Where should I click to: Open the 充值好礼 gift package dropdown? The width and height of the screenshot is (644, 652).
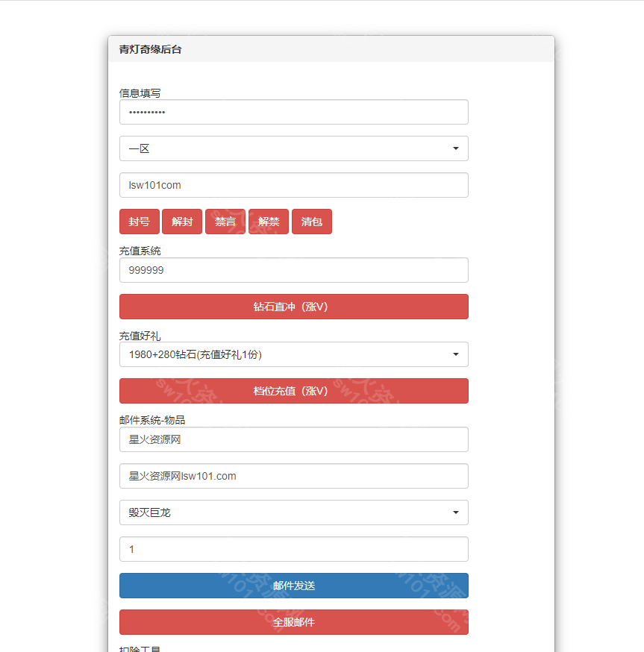coord(293,354)
